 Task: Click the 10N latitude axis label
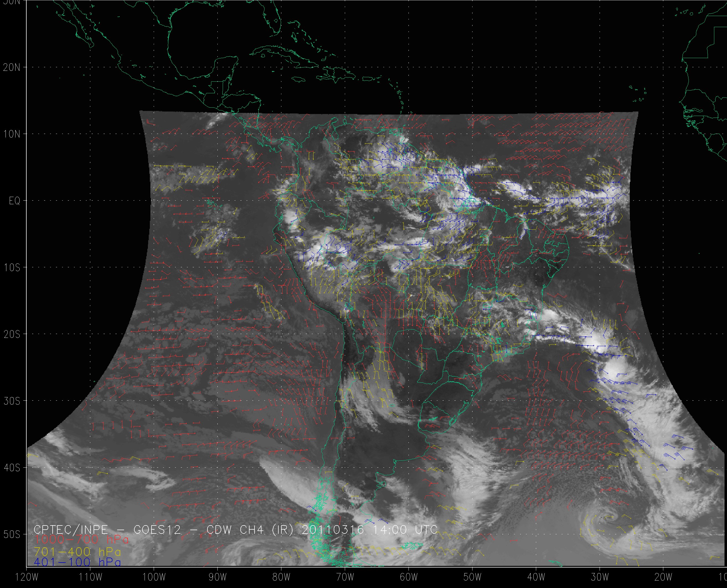(12, 134)
